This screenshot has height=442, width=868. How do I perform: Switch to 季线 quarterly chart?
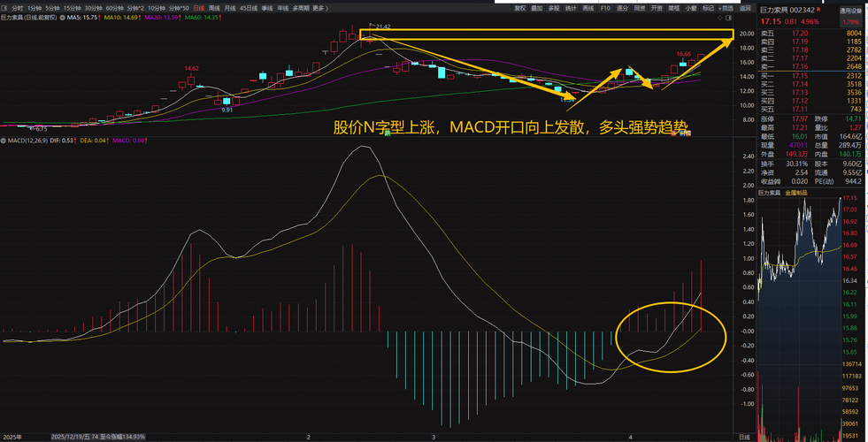point(267,8)
